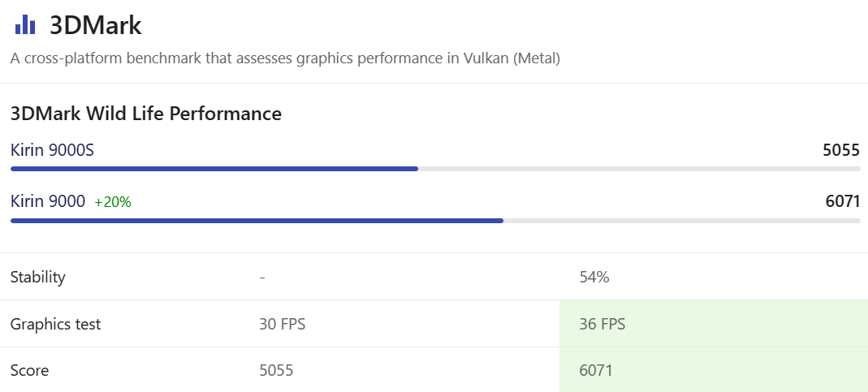Image resolution: width=868 pixels, height=392 pixels.
Task: Click the 3DMark Wild Life Performance heading
Action: point(146,114)
